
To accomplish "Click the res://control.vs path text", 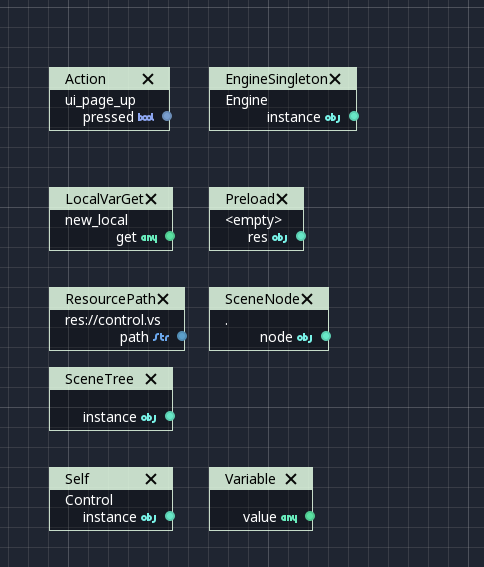I will pos(112,320).
